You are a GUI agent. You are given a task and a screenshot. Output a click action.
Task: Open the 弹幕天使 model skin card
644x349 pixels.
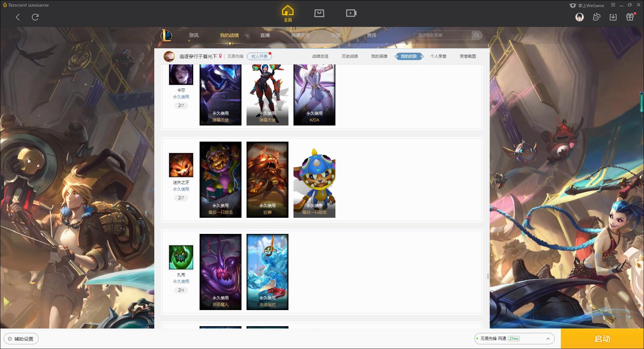pos(267,95)
